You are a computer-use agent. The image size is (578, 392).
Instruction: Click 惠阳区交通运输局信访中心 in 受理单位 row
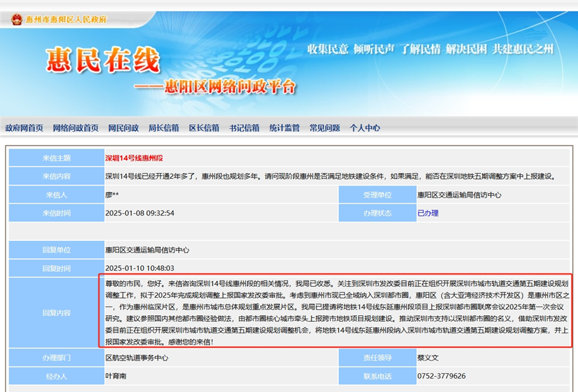coord(459,195)
